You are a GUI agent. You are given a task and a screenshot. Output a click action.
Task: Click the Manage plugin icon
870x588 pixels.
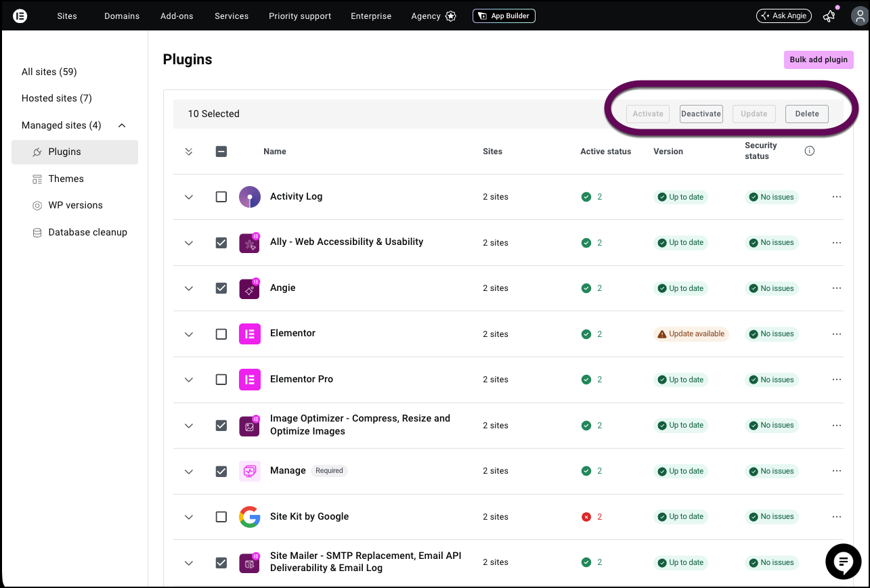(250, 471)
